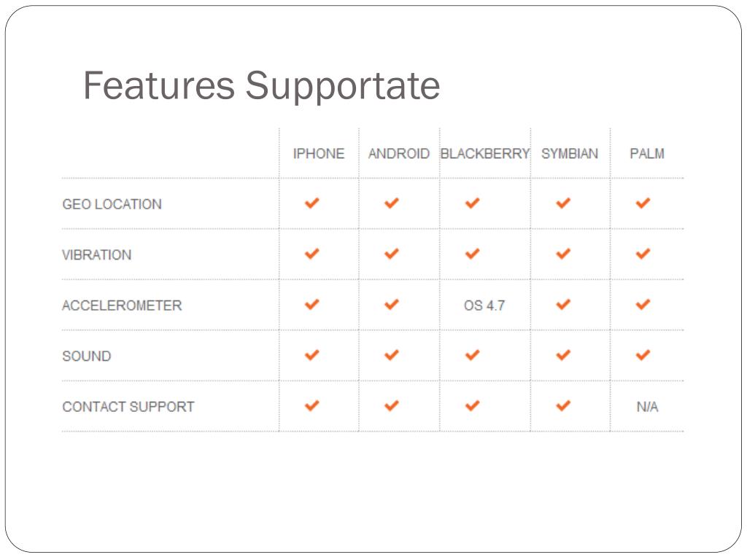Select the SYMBIAN column header
The height and width of the screenshot is (560, 747).
[569, 154]
